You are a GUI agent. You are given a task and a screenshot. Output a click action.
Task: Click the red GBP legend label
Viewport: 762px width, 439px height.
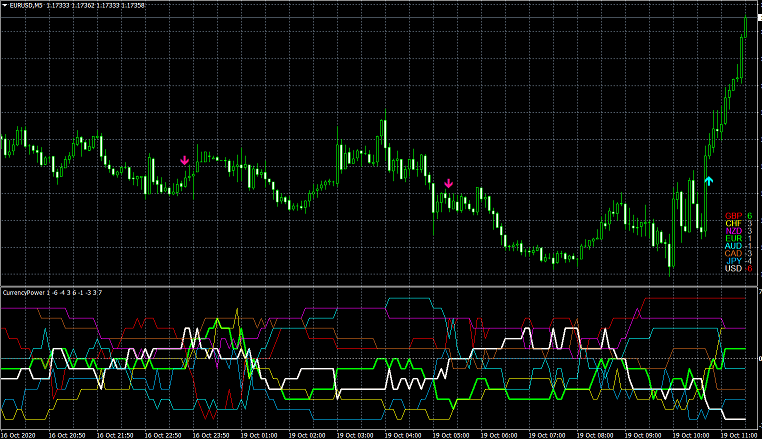[733, 216]
